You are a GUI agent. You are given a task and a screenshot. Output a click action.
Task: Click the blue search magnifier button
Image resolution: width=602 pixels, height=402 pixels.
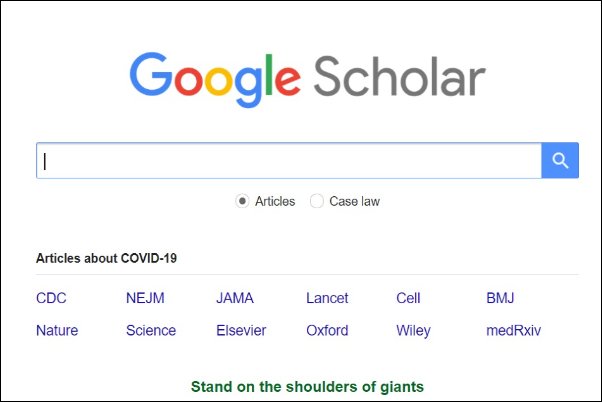[x=560, y=161]
